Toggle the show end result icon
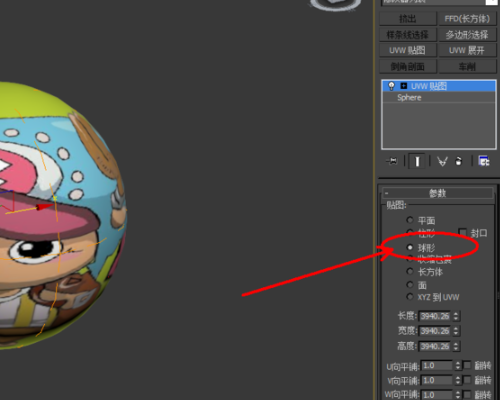Viewport: 500px width, 400px height. pos(417,162)
